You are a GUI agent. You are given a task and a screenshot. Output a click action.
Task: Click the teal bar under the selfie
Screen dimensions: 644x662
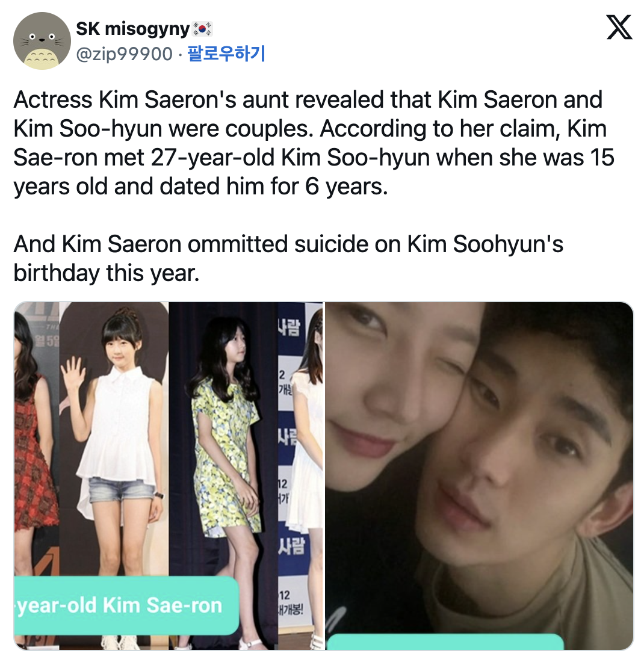click(445, 642)
